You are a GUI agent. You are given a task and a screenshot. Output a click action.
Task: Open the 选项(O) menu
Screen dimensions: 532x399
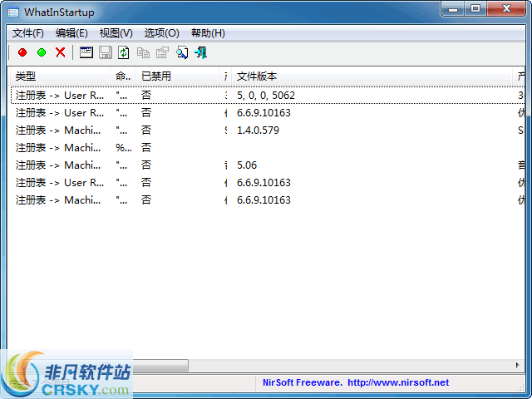[x=162, y=33]
